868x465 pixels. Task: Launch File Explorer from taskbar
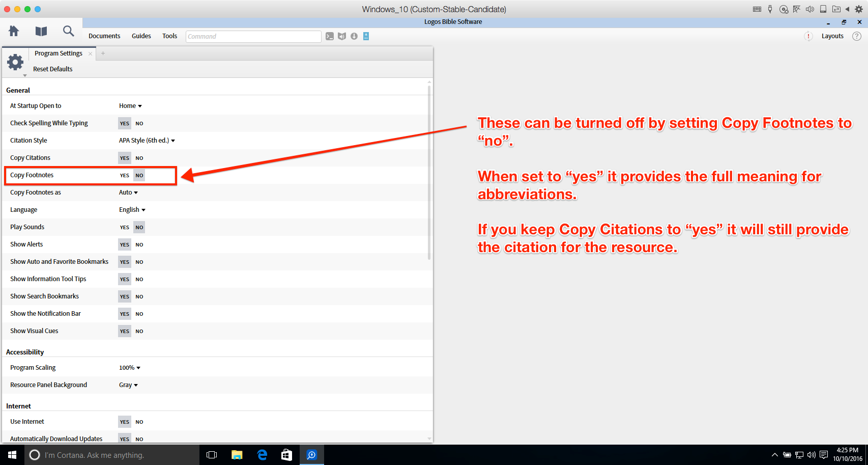tap(237, 455)
